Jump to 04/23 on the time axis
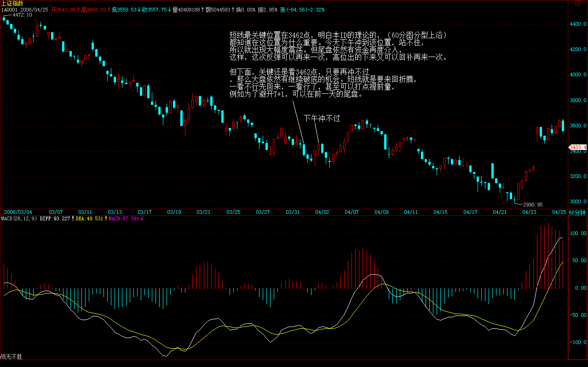The height and width of the screenshot is (367, 588). 529,212
